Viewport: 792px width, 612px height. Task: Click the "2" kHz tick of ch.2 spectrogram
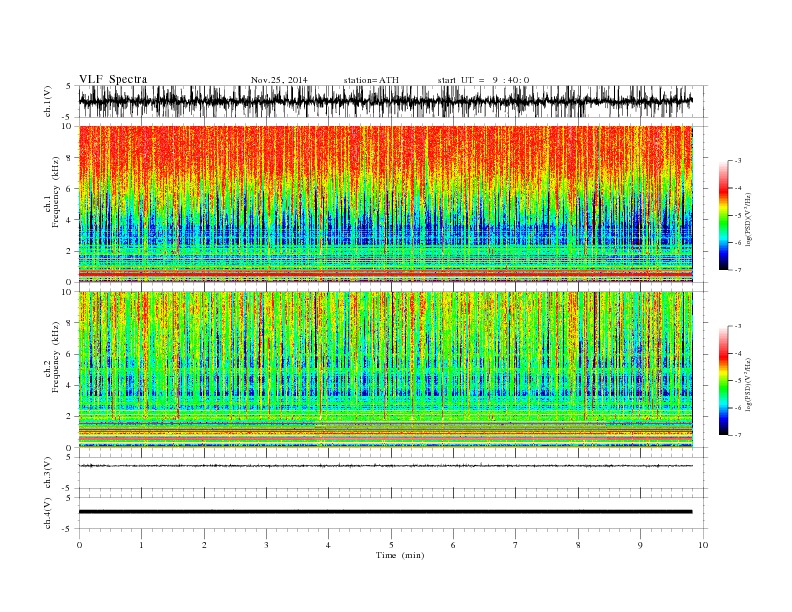coord(69,417)
